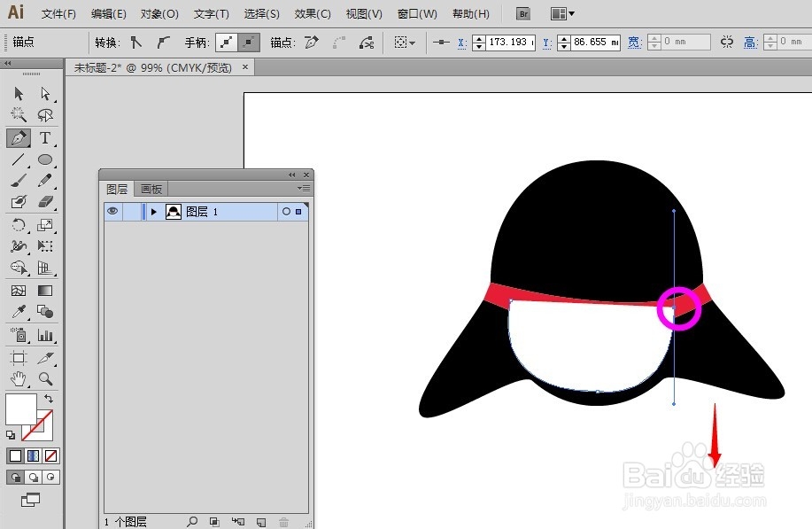
Task: Select the Line Segment tool
Action: pyautogui.click(x=19, y=159)
